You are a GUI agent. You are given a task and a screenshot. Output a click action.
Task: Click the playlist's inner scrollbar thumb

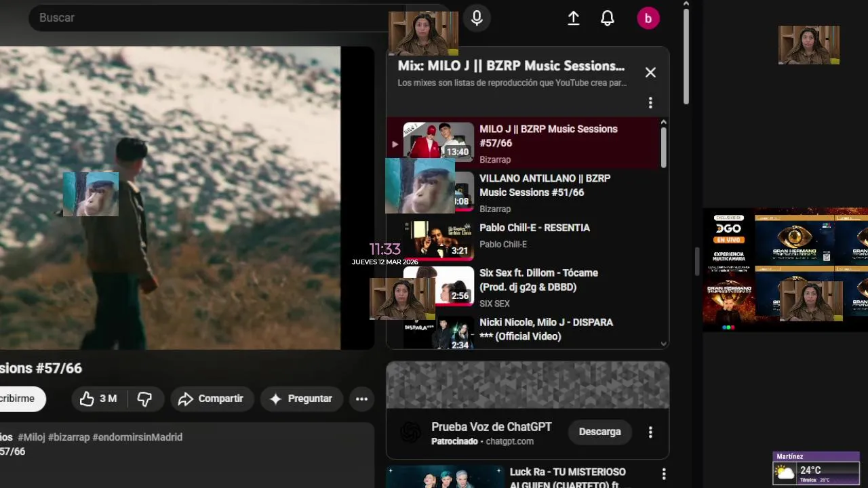click(x=663, y=147)
